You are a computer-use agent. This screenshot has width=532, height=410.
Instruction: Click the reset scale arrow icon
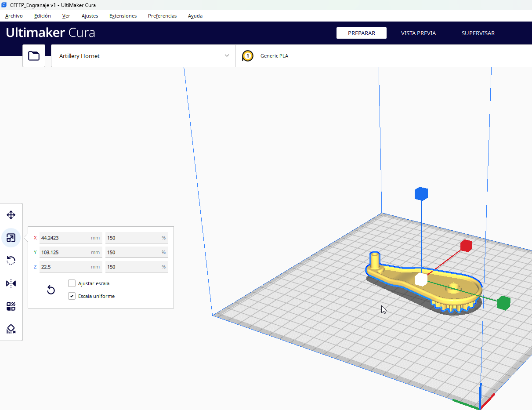pyautogui.click(x=51, y=290)
